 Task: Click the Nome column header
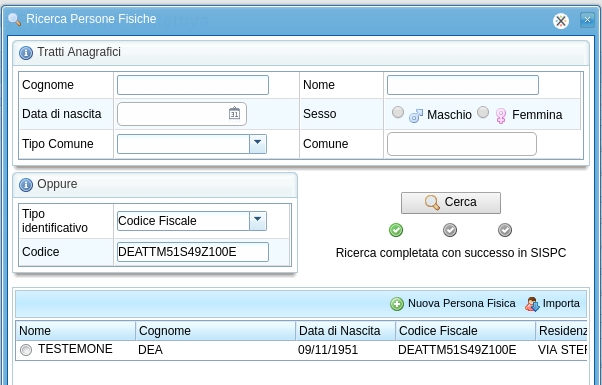click(x=76, y=331)
